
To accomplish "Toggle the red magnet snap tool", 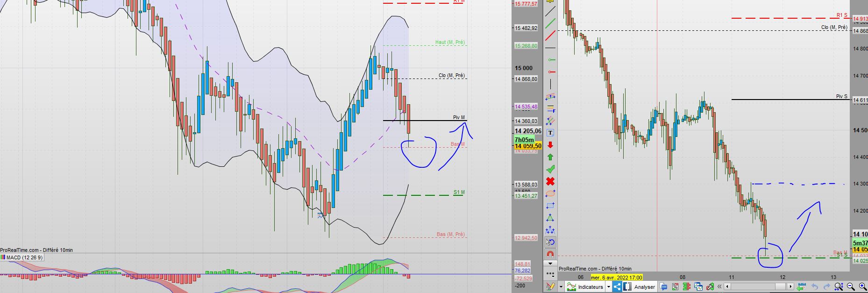I will [550, 254].
